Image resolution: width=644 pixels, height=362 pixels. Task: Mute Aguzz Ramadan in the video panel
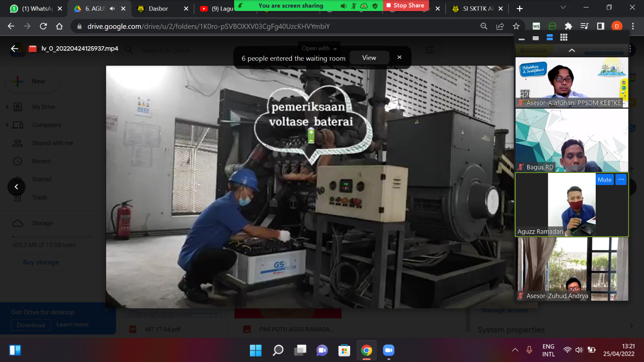coord(604,179)
